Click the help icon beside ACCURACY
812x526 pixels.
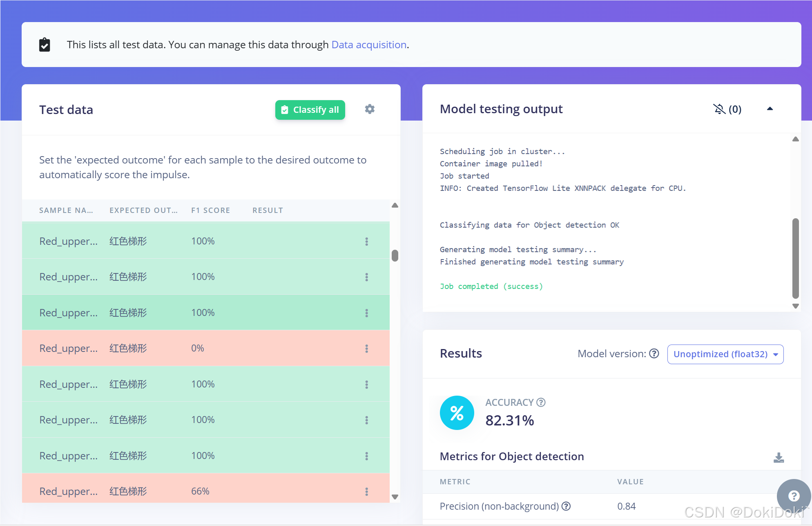541,403
